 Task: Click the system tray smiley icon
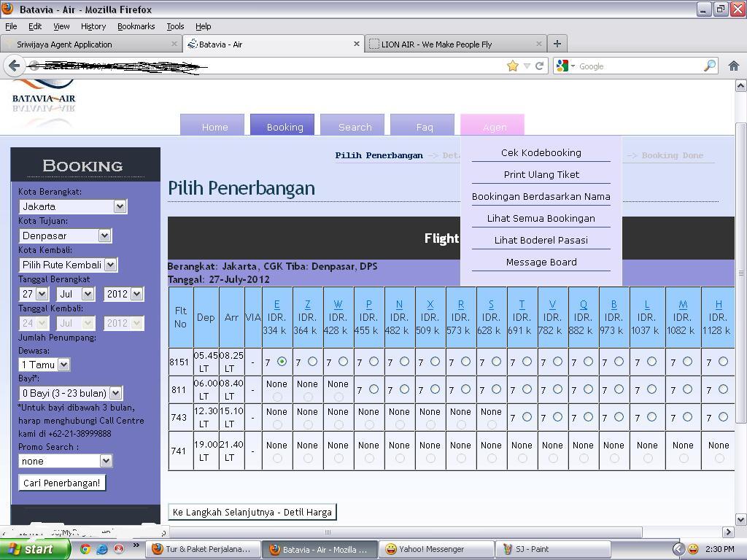pos(693,549)
